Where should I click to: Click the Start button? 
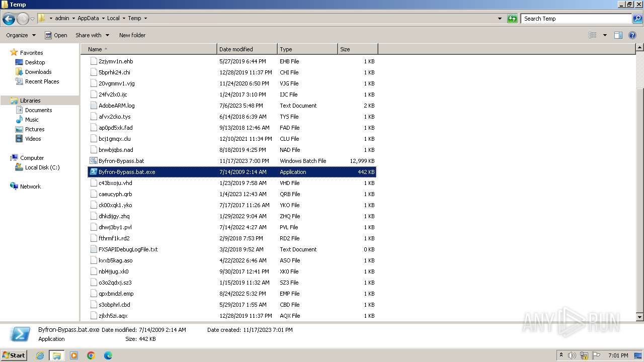[x=14, y=355]
